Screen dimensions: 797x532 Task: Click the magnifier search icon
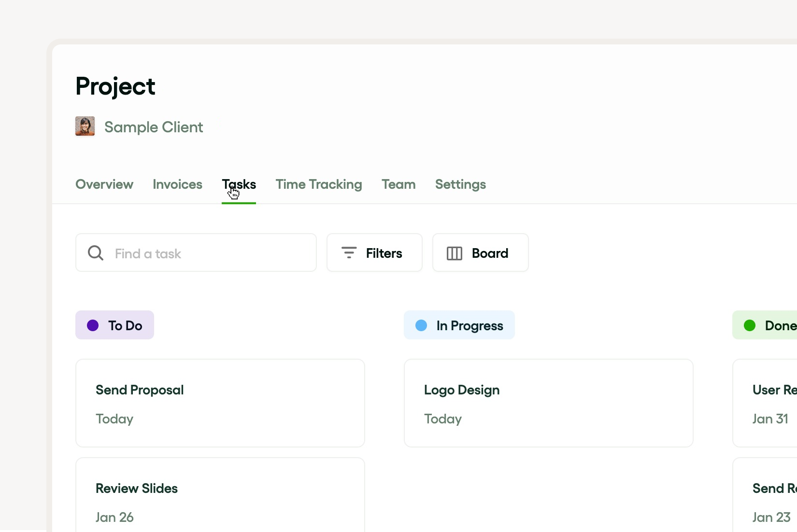coord(96,253)
